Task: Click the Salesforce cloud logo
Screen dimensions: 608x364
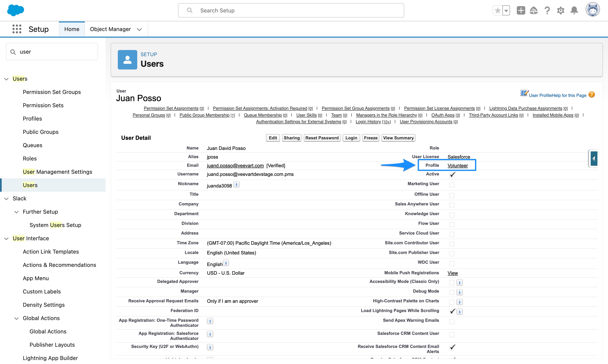Action: click(15, 10)
